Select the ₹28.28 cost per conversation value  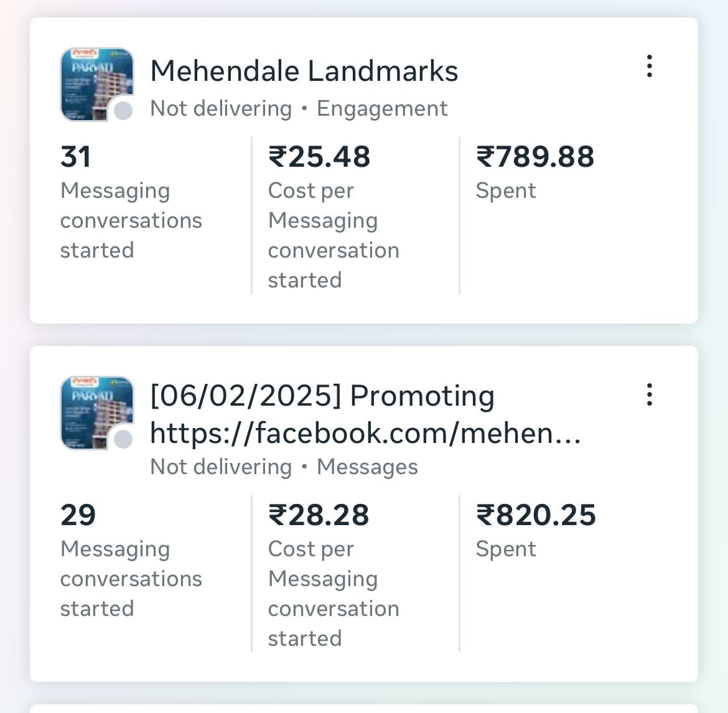(319, 515)
